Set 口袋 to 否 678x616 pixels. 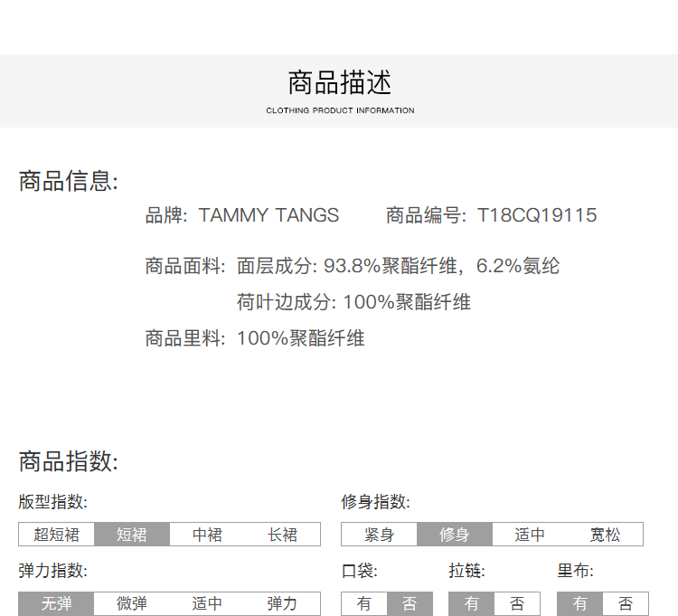410,603
